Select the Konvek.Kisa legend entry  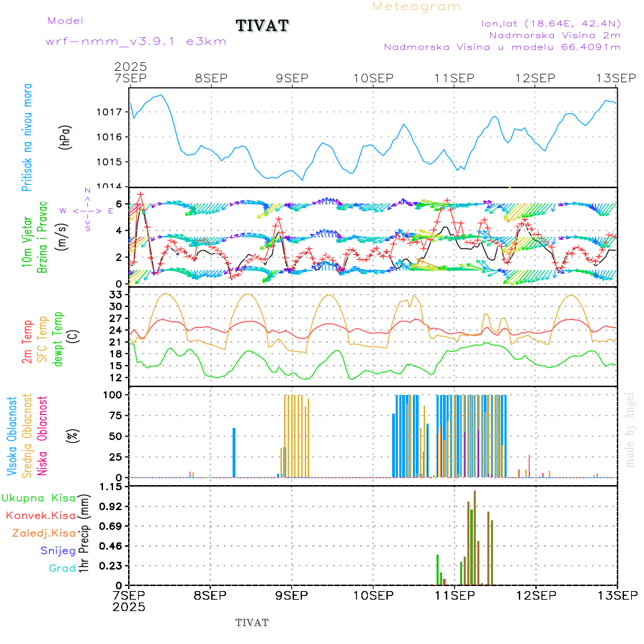coord(40,515)
